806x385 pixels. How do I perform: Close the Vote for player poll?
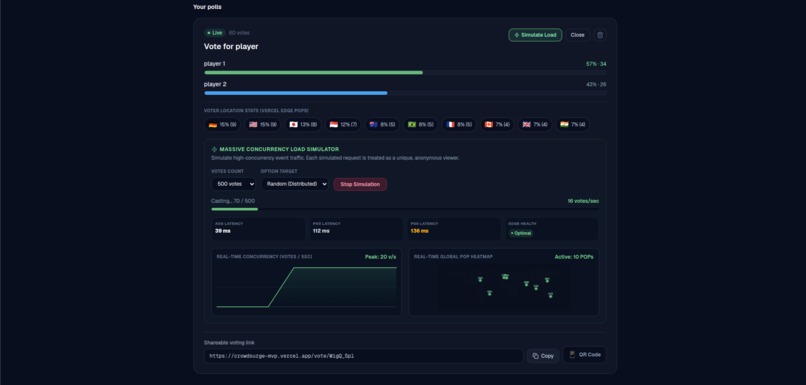[x=577, y=35]
